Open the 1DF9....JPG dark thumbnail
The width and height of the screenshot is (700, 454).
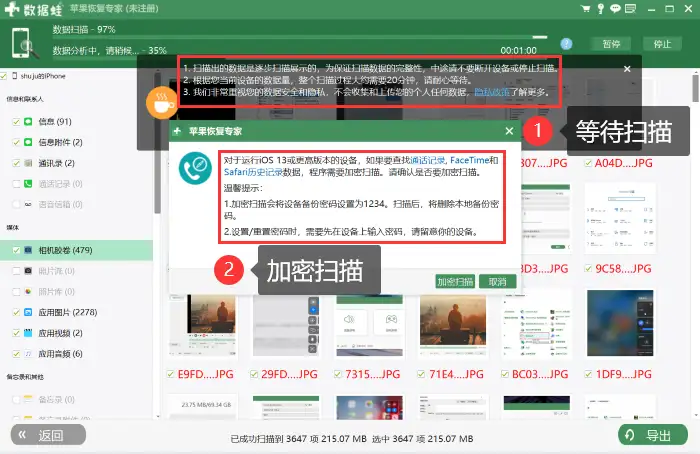pos(621,323)
